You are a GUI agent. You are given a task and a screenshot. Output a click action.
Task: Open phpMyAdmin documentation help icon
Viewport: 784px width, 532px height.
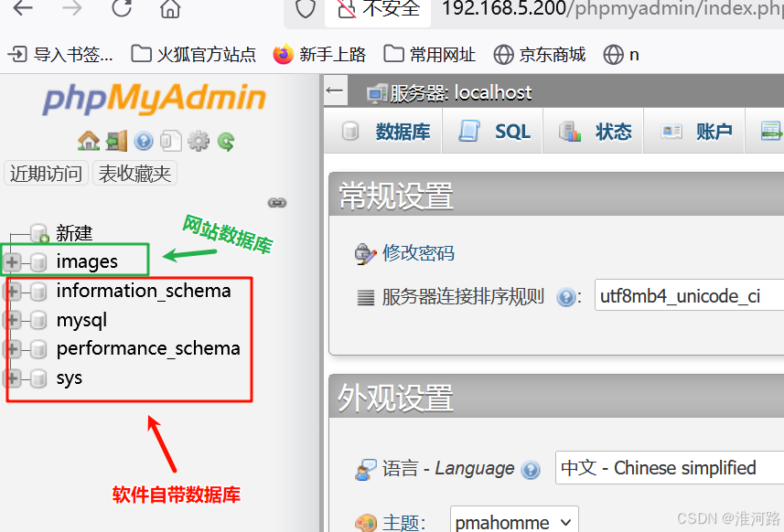144,142
